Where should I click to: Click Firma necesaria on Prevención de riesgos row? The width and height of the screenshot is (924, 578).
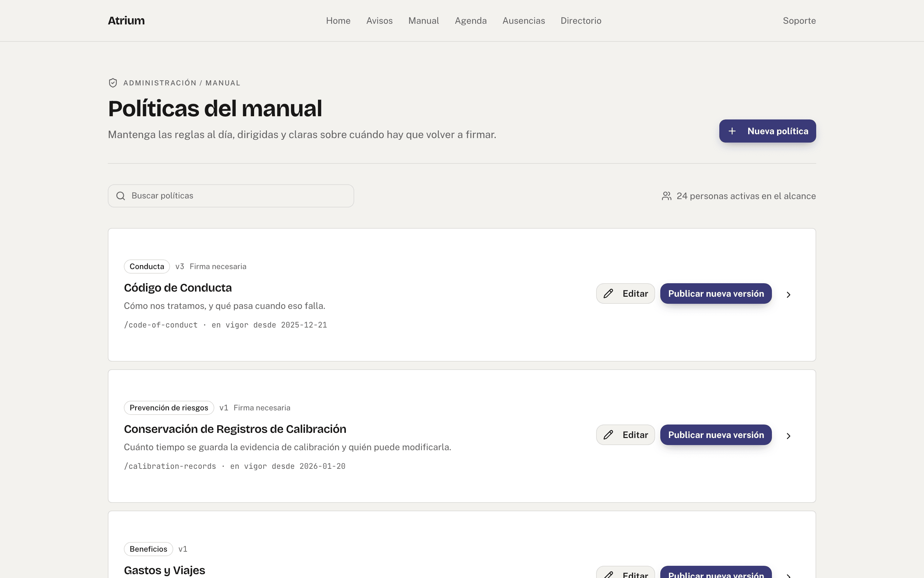click(x=262, y=408)
